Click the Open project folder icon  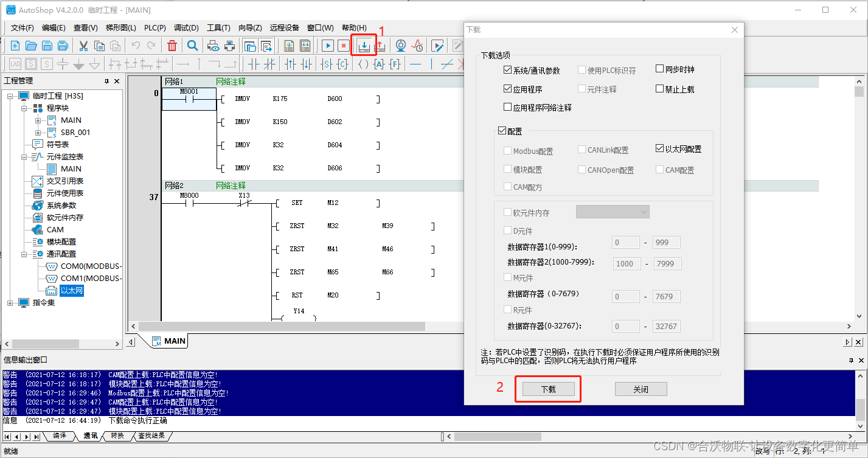[x=31, y=46]
